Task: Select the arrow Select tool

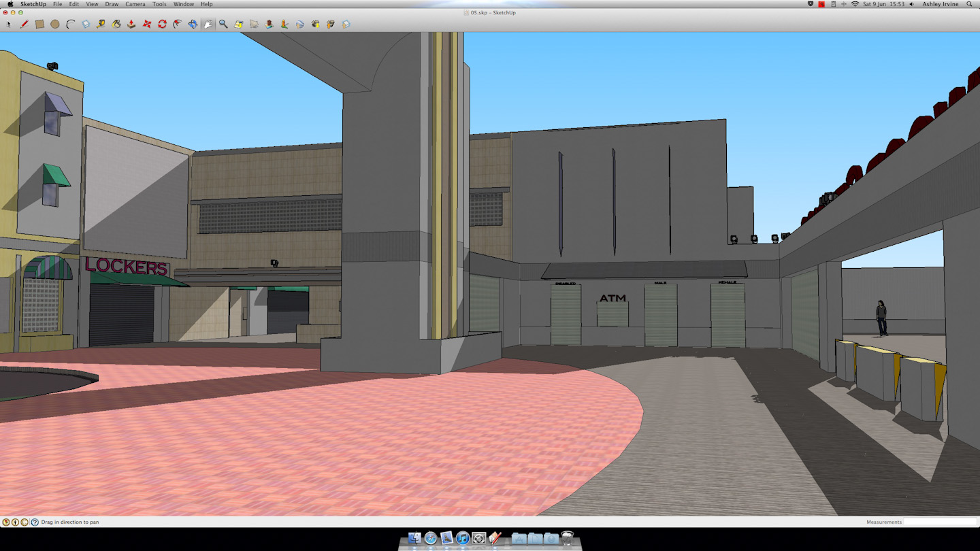Action: click(x=9, y=24)
